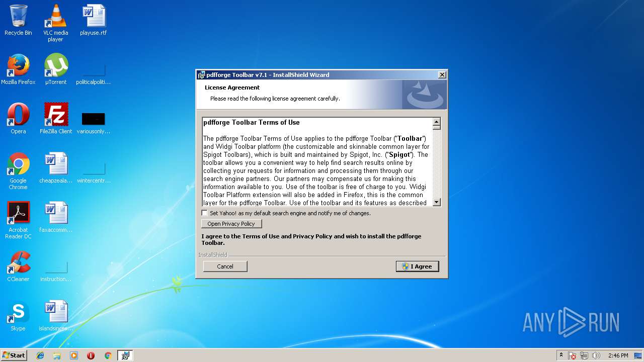
Task: Launch the Google Chrome desktop shortcut
Action: (x=18, y=171)
